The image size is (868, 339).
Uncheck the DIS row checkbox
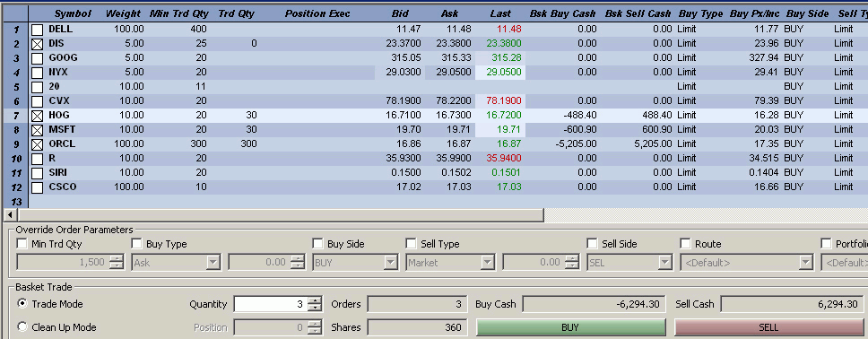pos(37,44)
